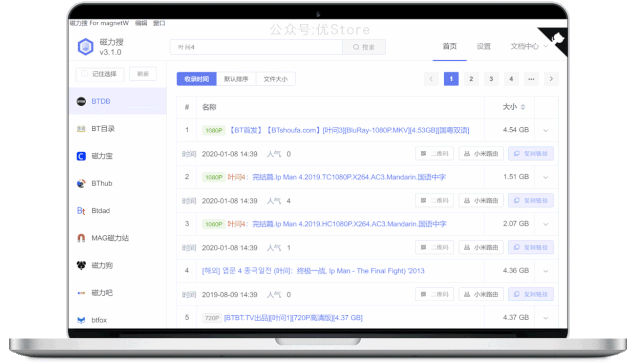Sort by size column arrows
The image size is (639, 364).
coord(523,107)
